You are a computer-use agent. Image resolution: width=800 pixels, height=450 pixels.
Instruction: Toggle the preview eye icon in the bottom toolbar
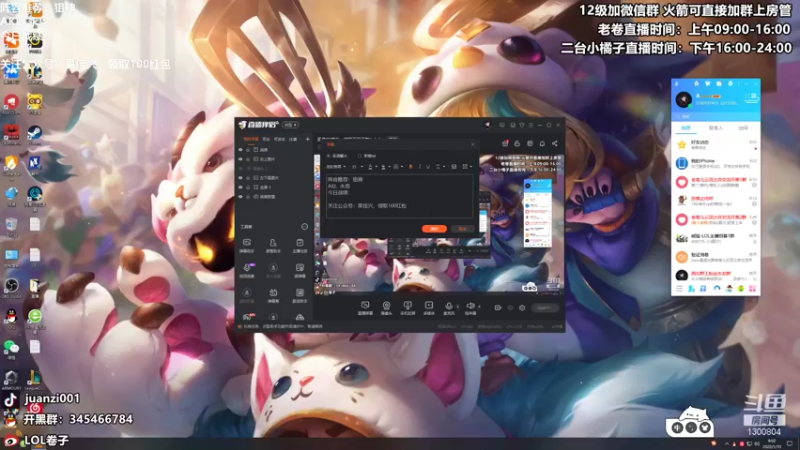[510, 308]
